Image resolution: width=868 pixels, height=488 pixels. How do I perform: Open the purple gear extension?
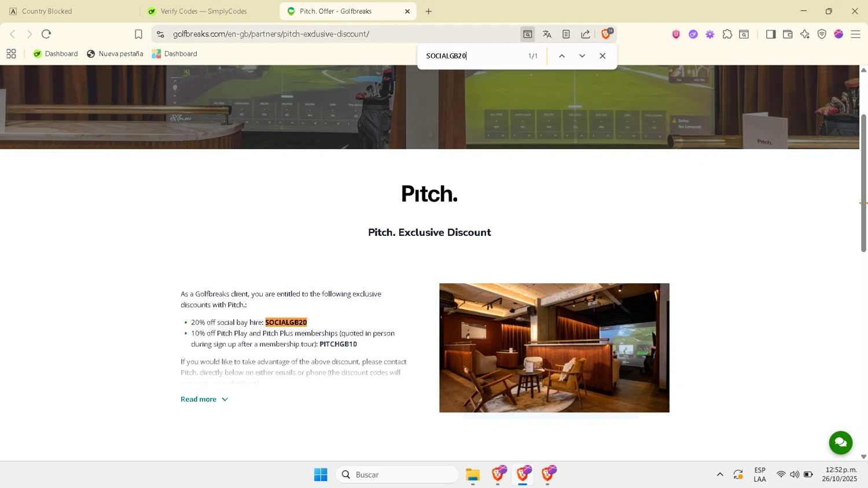[x=710, y=34]
